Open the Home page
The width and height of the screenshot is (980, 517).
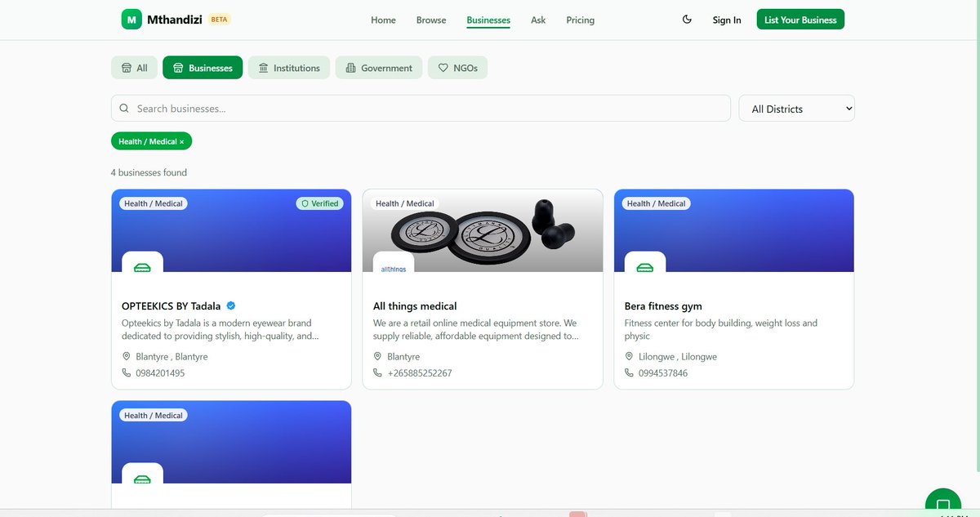pyautogui.click(x=383, y=20)
